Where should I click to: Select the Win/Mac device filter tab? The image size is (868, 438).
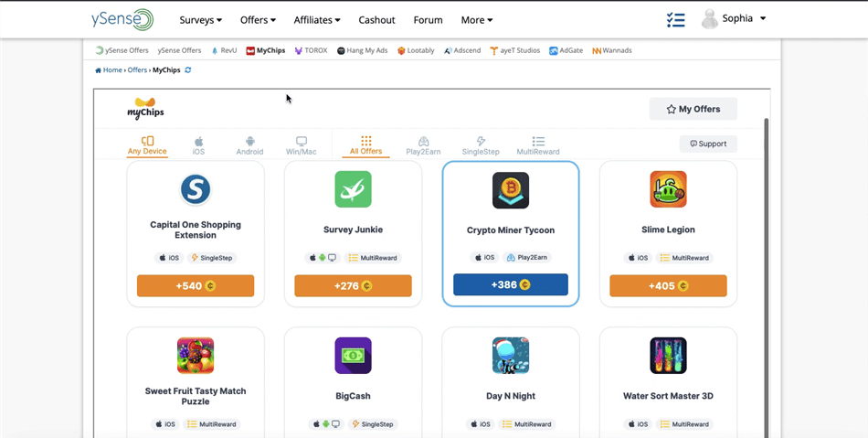pyautogui.click(x=302, y=145)
